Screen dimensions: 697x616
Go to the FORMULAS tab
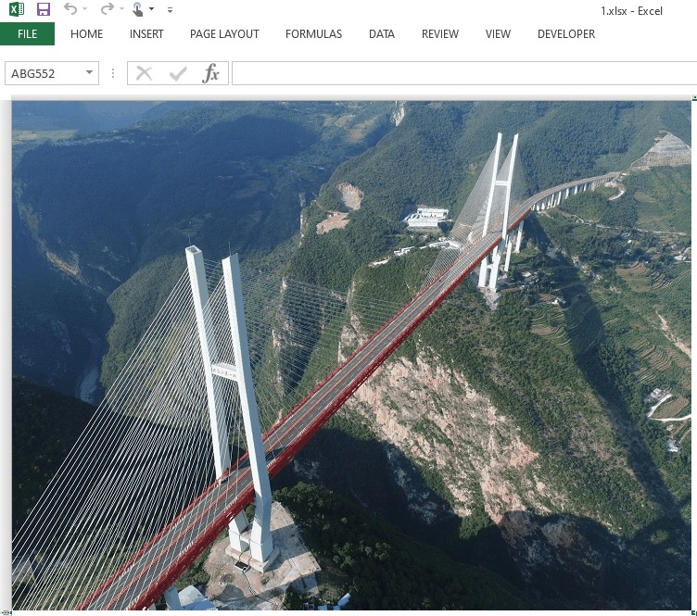[313, 34]
